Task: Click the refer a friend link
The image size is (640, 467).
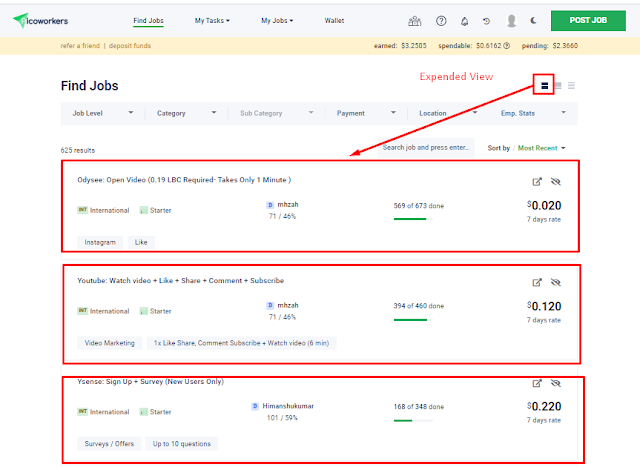Action: click(80, 46)
